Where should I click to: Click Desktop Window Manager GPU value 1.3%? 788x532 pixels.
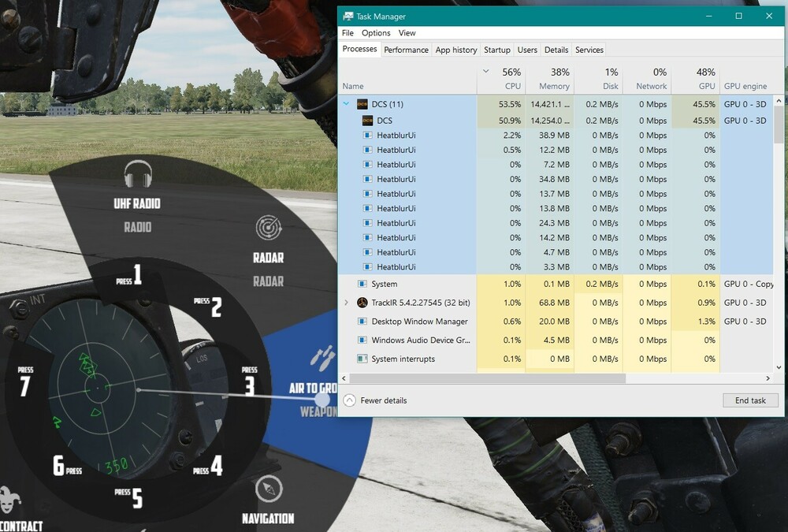(706, 322)
